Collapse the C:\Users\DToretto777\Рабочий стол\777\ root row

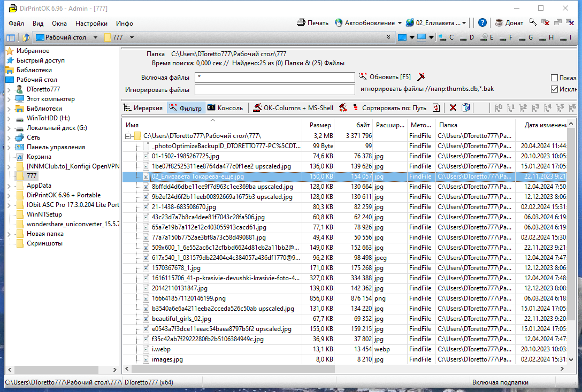[128, 136]
